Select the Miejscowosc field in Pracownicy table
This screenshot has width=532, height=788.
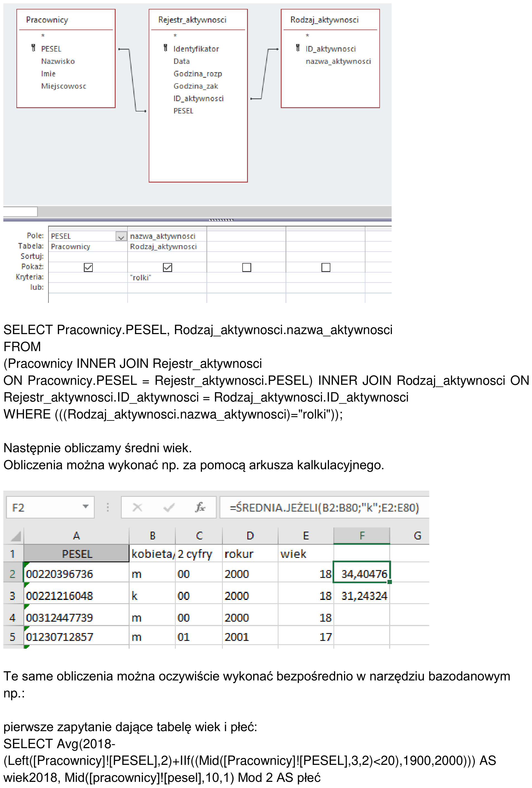click(x=64, y=86)
